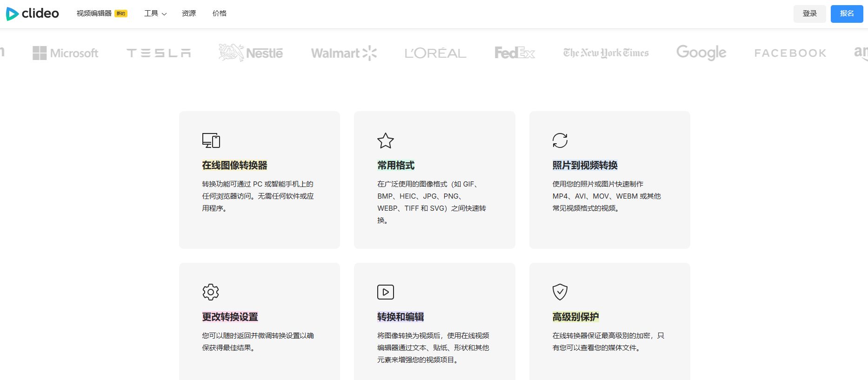Go to the 价格 page
868x380 pixels.
(220, 13)
